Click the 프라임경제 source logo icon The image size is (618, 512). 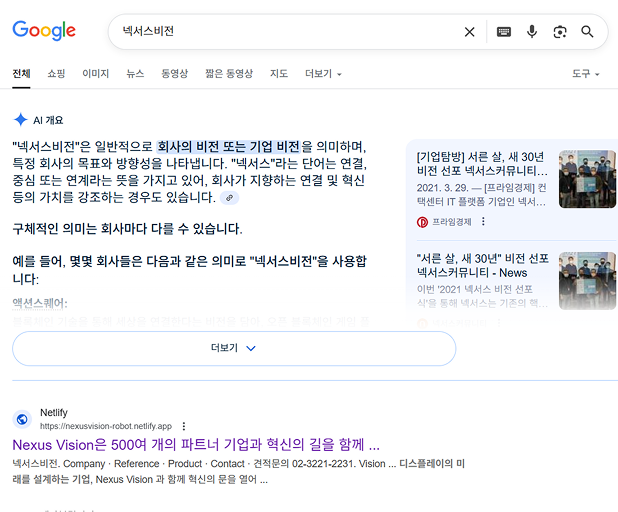click(x=422, y=222)
